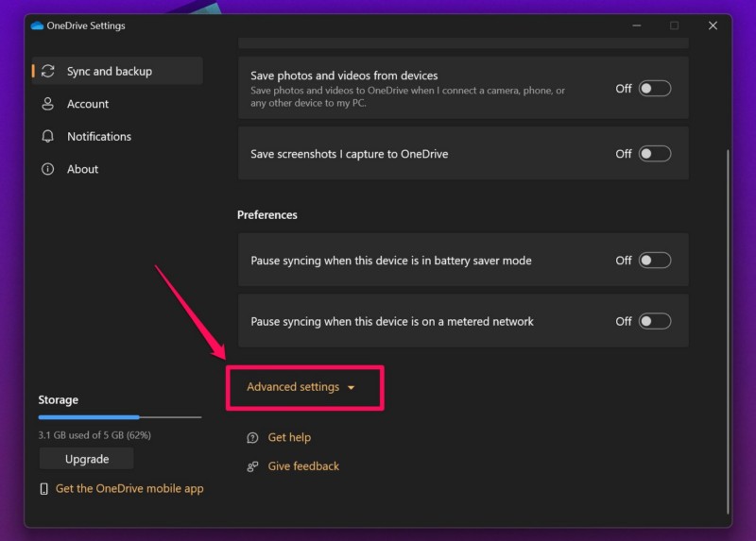The image size is (756, 541).
Task: Enable Save photos and videos from devices
Action: click(654, 89)
